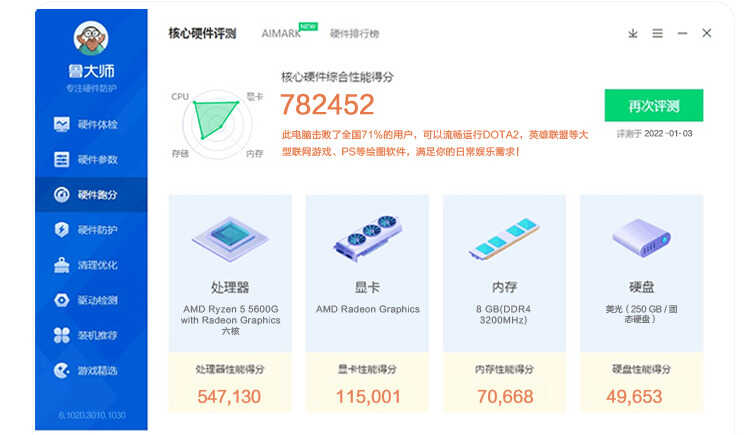Open 装机推荐 four-leaf icon
This screenshot has width=752, height=435.
61,335
